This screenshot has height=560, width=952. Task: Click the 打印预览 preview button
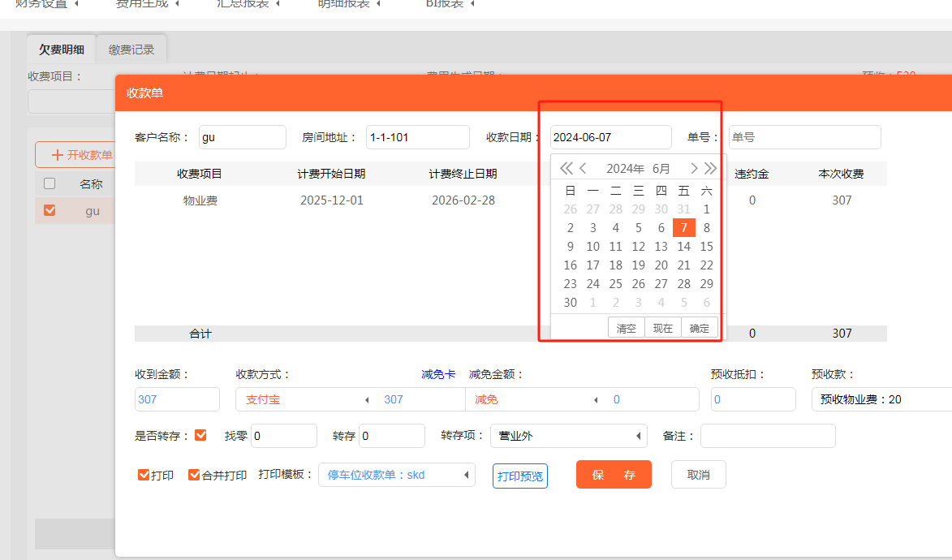coord(519,476)
